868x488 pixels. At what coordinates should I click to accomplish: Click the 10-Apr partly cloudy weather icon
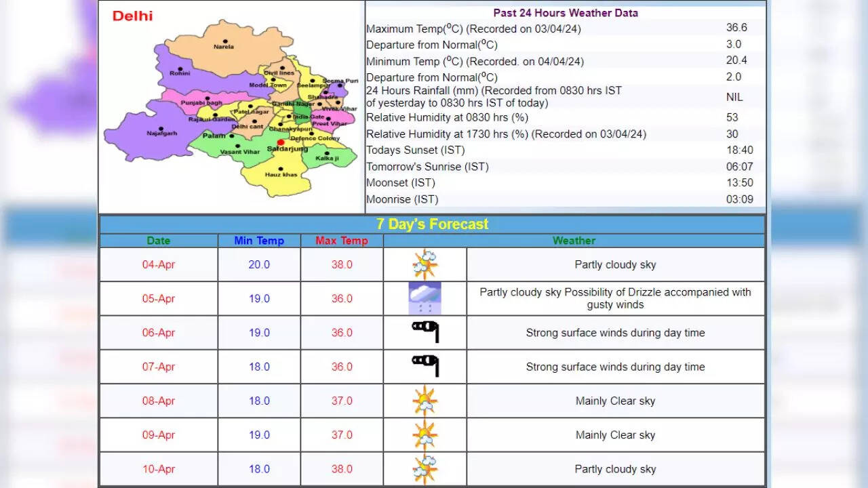pyautogui.click(x=425, y=469)
